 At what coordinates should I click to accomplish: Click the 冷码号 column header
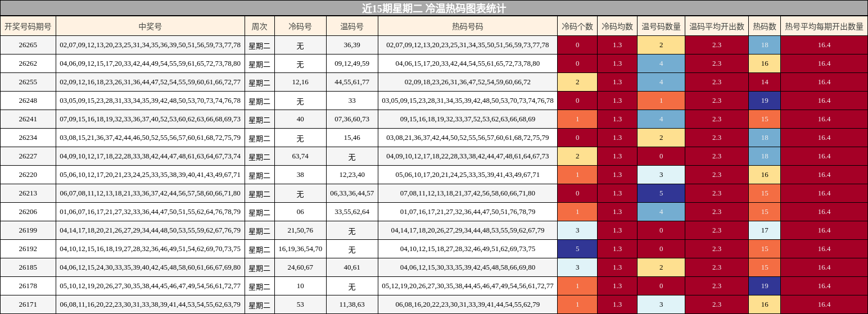pyautogui.click(x=300, y=26)
